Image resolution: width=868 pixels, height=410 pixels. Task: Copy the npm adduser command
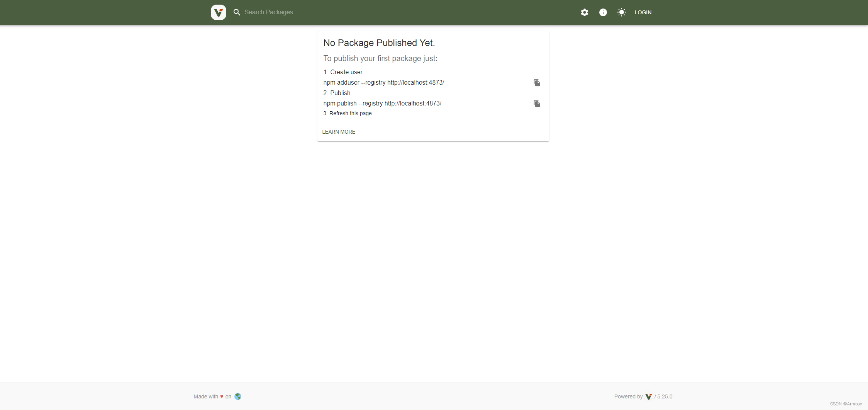pos(537,83)
